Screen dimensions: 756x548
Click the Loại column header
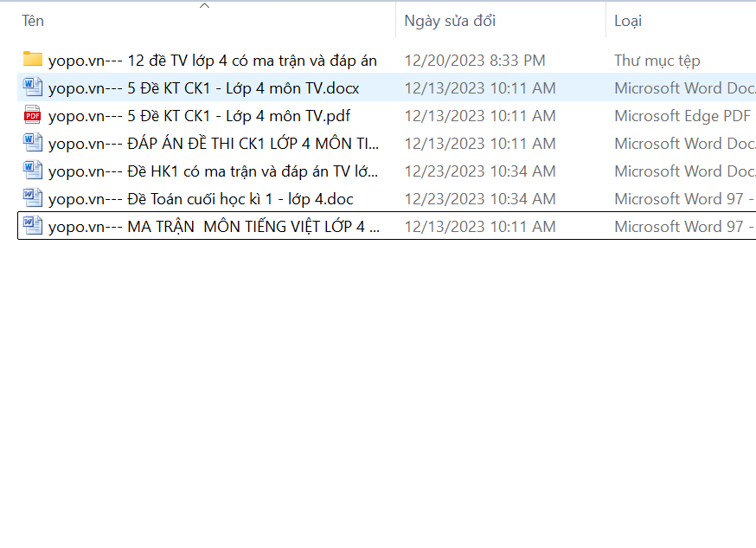(628, 21)
